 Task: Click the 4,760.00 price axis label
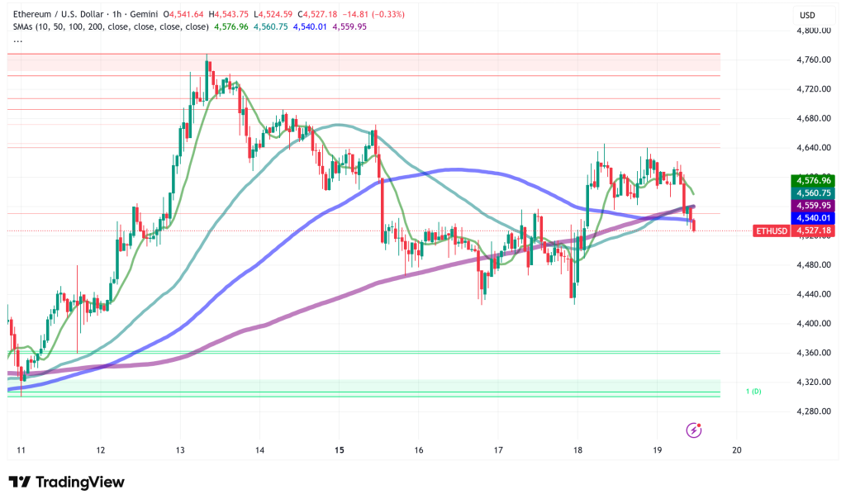click(813, 59)
